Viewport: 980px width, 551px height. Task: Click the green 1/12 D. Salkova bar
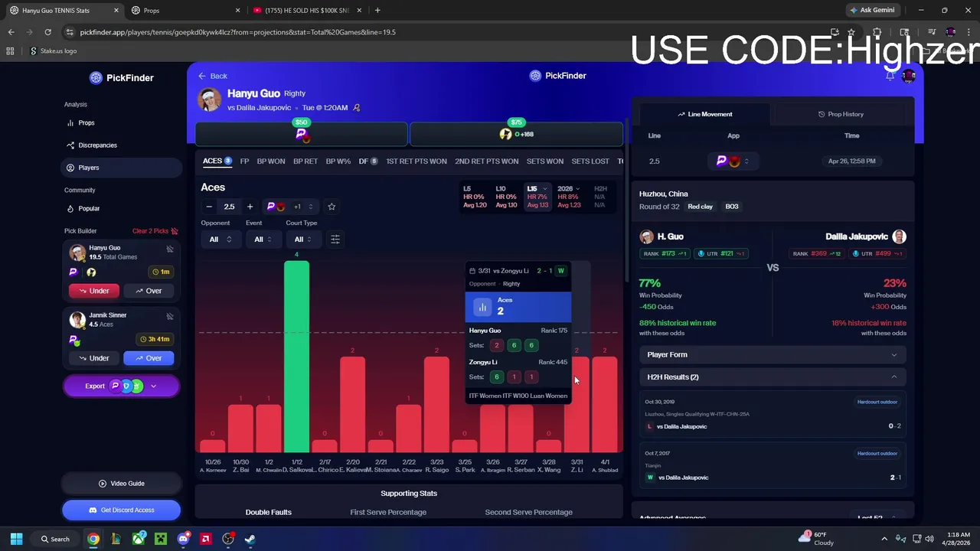pos(296,357)
